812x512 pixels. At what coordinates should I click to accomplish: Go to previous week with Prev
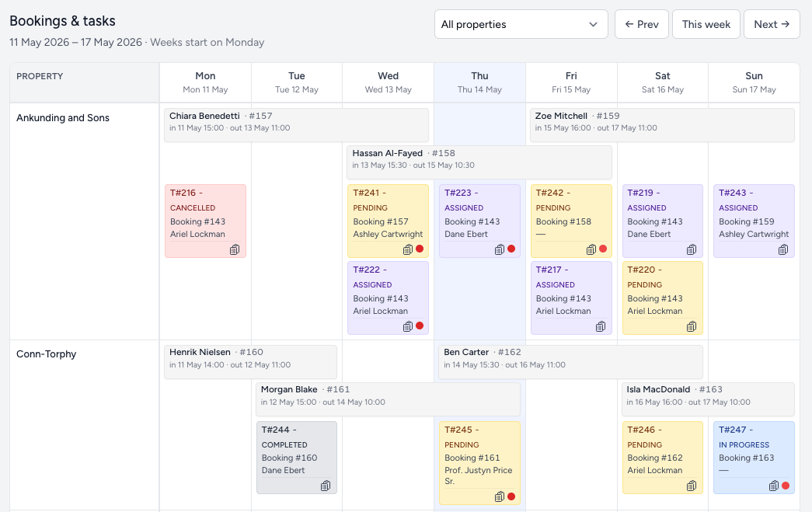[x=642, y=24]
